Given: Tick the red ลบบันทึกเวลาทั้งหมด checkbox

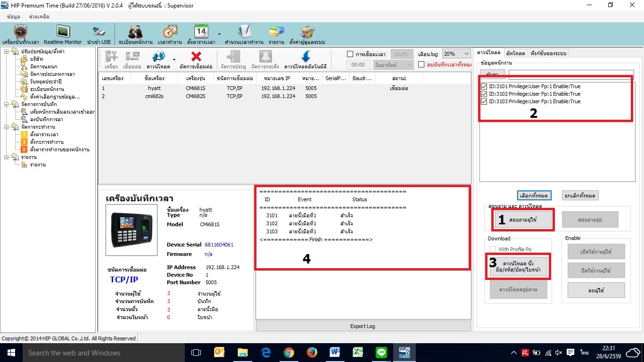Looking at the screenshot, I should (x=421, y=65).
